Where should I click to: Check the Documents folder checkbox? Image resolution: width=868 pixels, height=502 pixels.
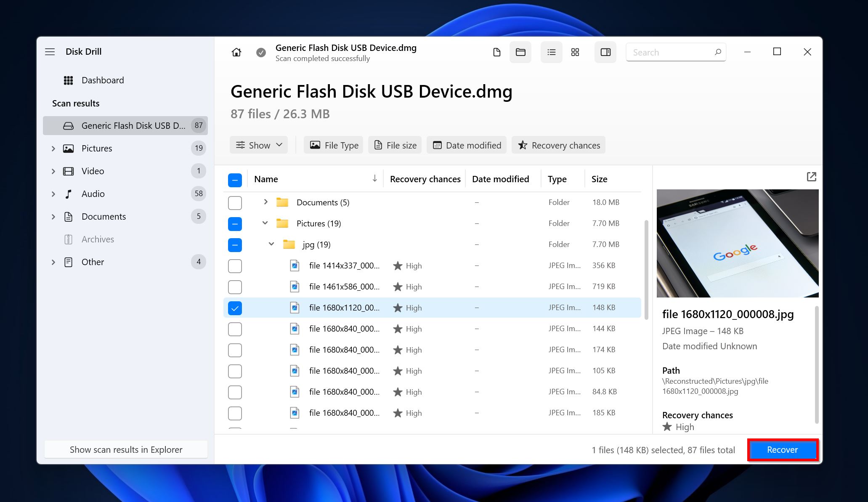click(235, 202)
